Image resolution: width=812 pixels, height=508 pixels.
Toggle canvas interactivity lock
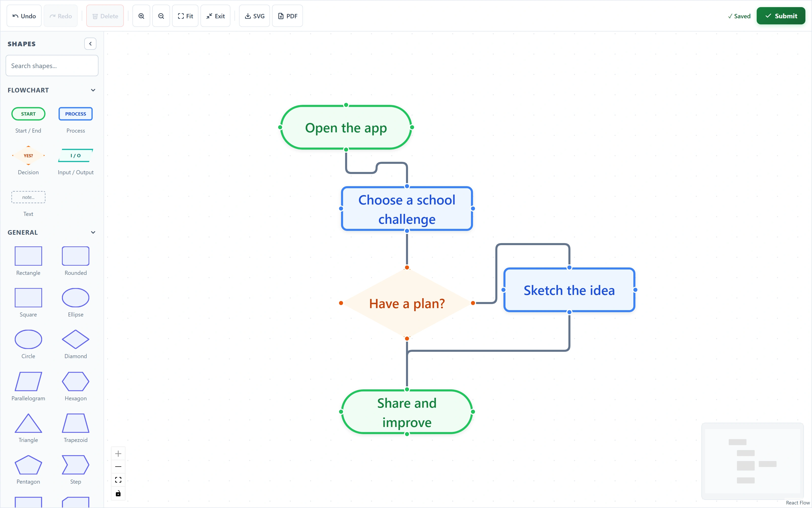click(118, 493)
